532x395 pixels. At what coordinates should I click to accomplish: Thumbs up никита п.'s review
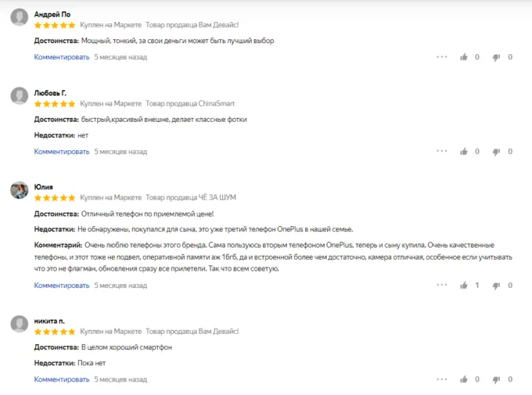coord(464,379)
